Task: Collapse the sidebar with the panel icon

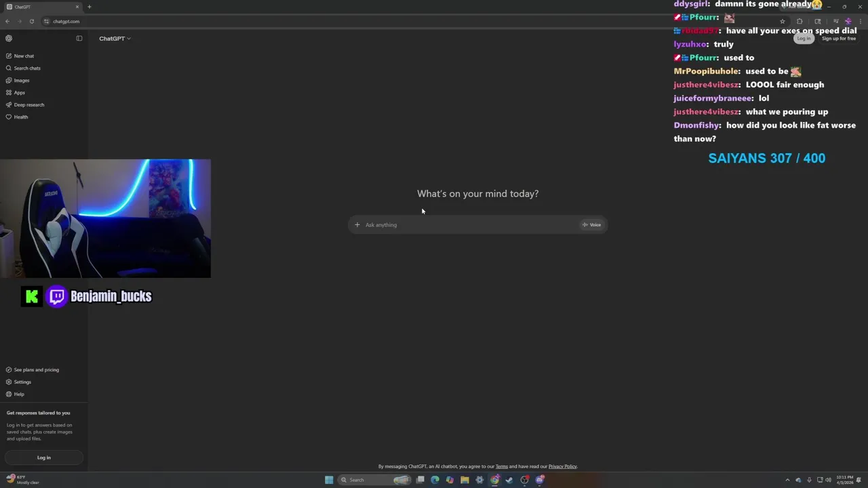Action: point(79,39)
